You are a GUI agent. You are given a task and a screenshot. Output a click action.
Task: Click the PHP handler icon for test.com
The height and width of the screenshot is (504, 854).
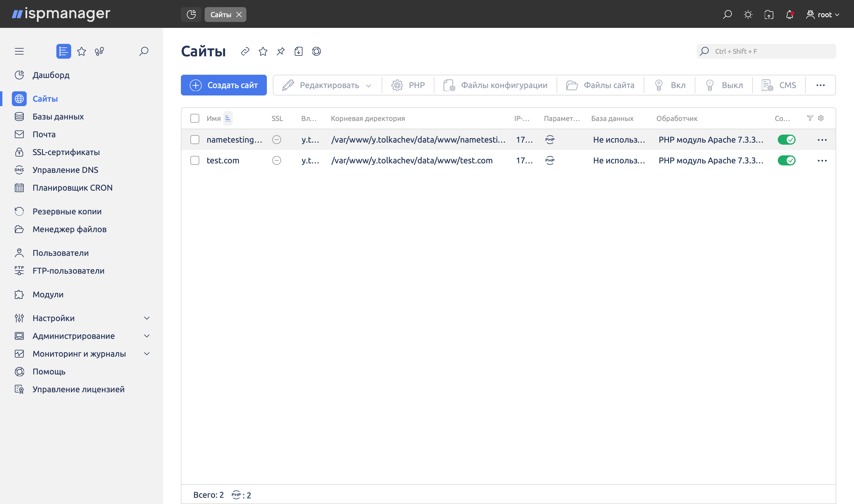click(549, 160)
